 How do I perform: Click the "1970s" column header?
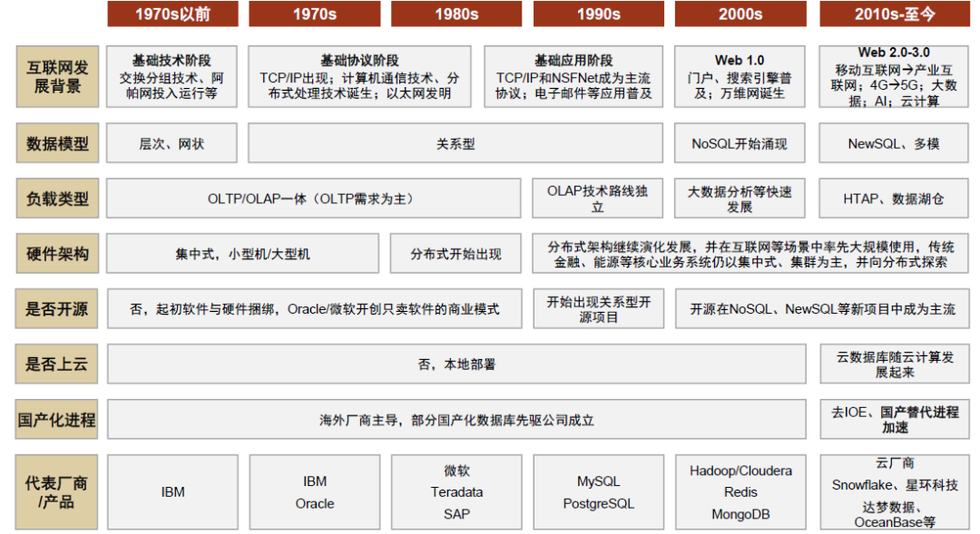tap(314, 14)
